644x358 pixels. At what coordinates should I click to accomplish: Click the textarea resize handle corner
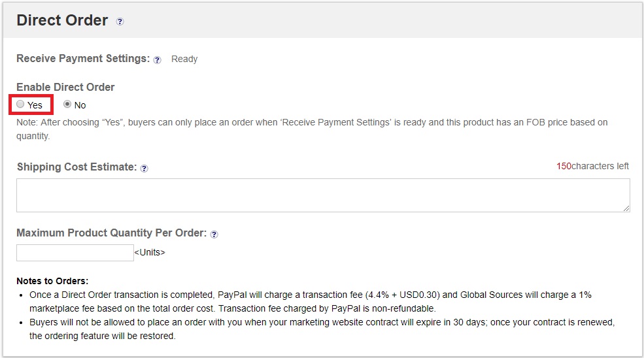tap(626, 208)
